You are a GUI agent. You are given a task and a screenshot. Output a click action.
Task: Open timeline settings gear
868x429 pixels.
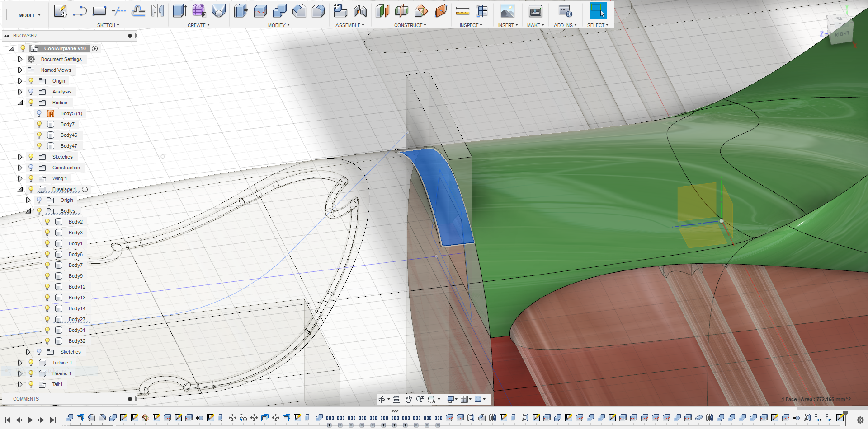pyautogui.click(x=860, y=420)
